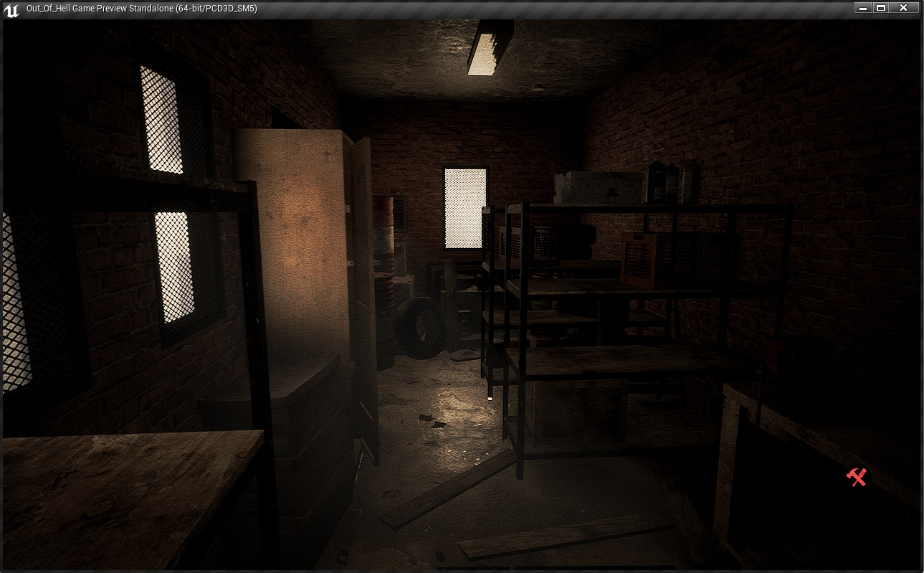Maximize the game preview window
Image resolution: width=924 pixels, height=573 pixels.
pos(881,8)
